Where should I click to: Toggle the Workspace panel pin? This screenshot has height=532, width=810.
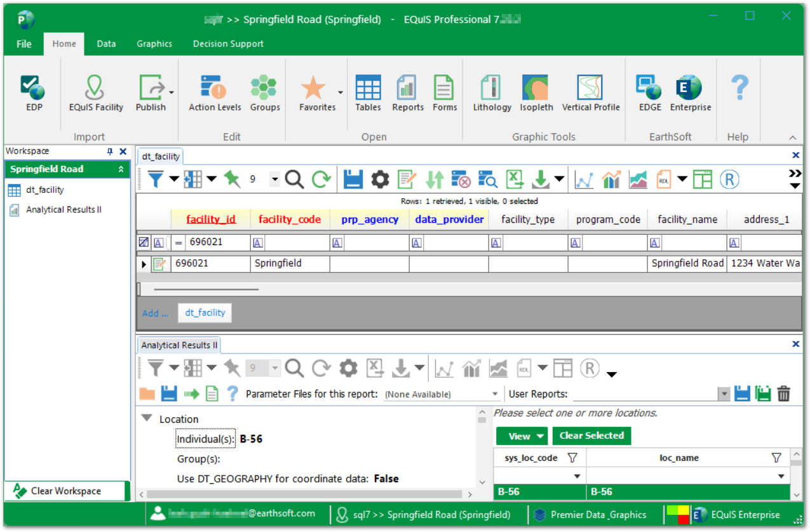tap(110, 152)
